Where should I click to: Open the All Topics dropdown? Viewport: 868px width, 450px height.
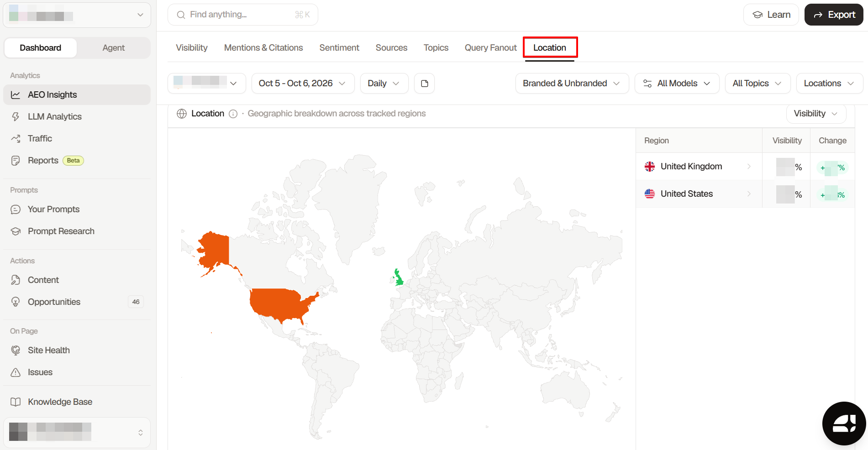click(x=758, y=84)
